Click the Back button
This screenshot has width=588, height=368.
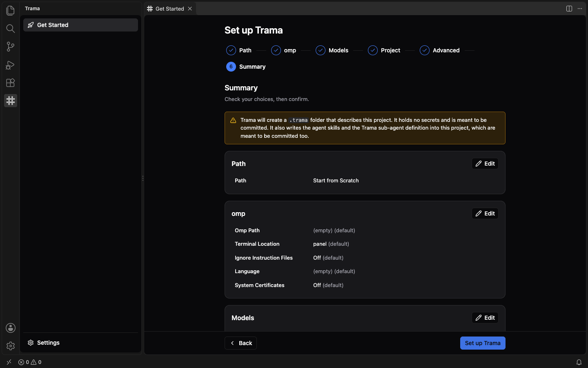(x=241, y=343)
